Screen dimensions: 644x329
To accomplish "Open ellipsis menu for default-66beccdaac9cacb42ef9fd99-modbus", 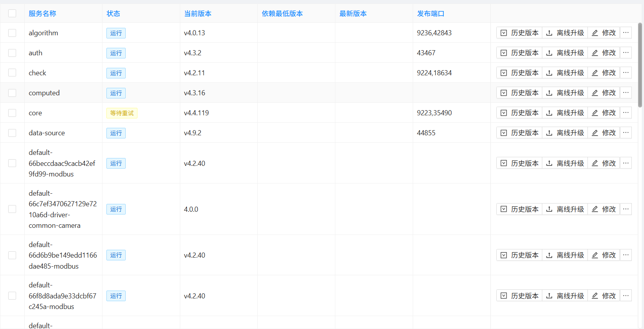I will click(x=626, y=163).
